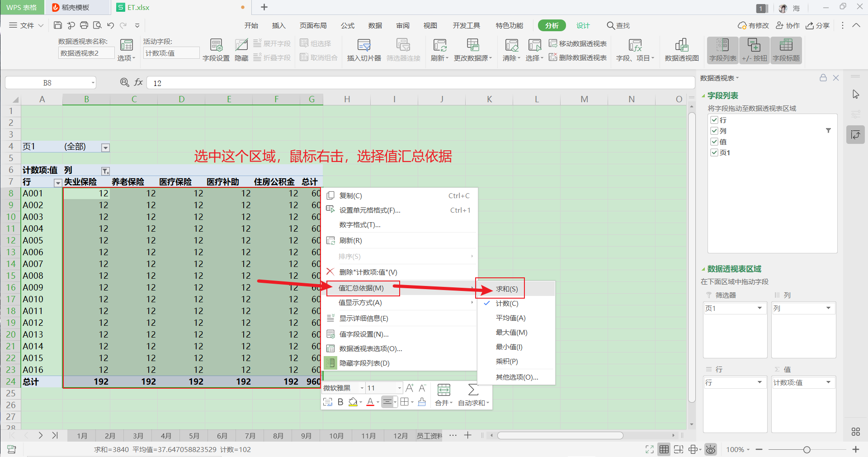Toggle the 行 field checkbox
This screenshot has height=457, width=868.
(x=714, y=120)
